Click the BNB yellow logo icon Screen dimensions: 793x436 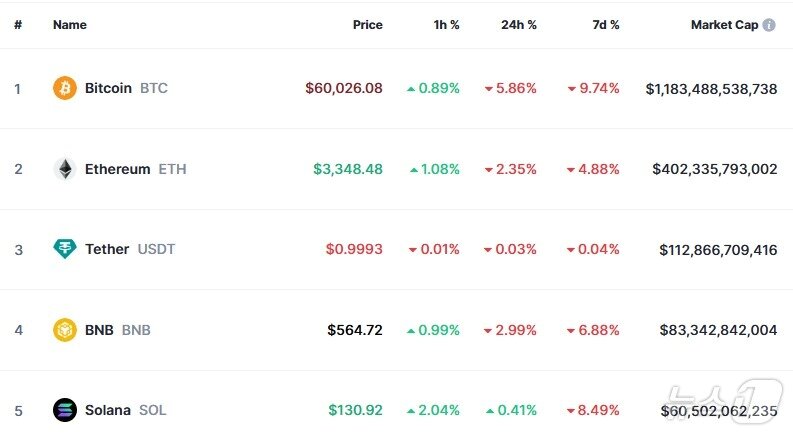[65, 330]
